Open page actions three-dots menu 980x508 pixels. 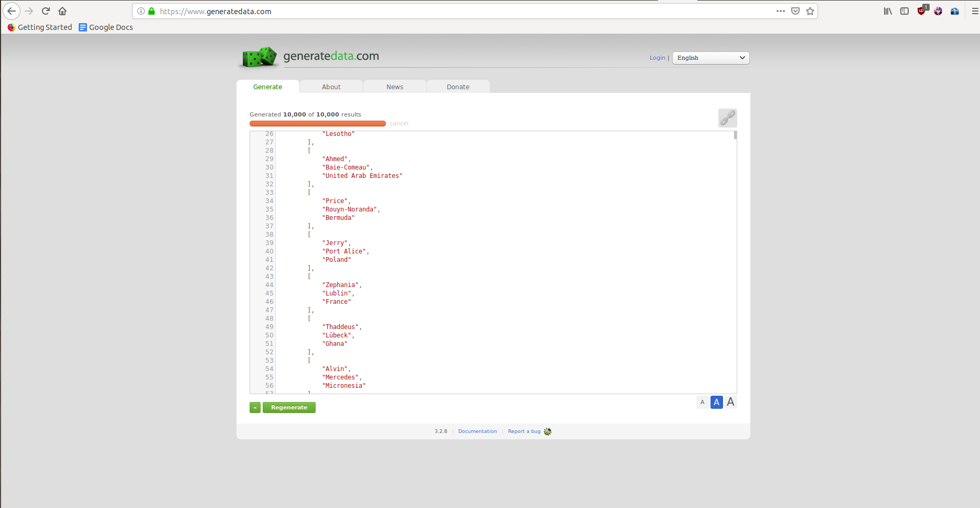pyautogui.click(x=781, y=11)
